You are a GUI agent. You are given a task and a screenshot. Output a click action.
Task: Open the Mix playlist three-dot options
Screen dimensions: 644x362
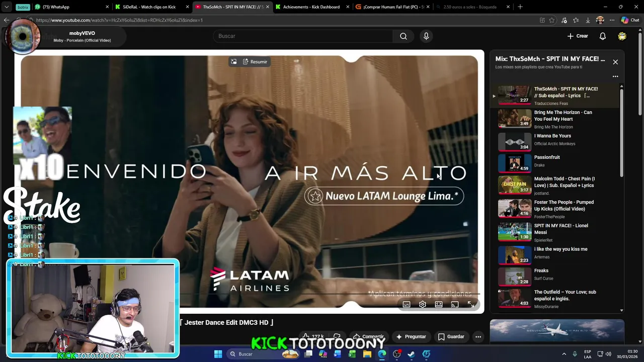pyautogui.click(x=615, y=76)
